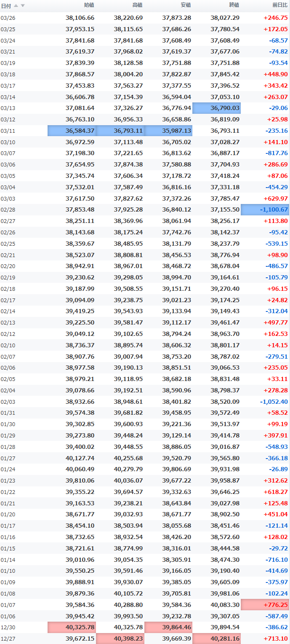
Task: Select change value -539.15
Action: (277, 244)
